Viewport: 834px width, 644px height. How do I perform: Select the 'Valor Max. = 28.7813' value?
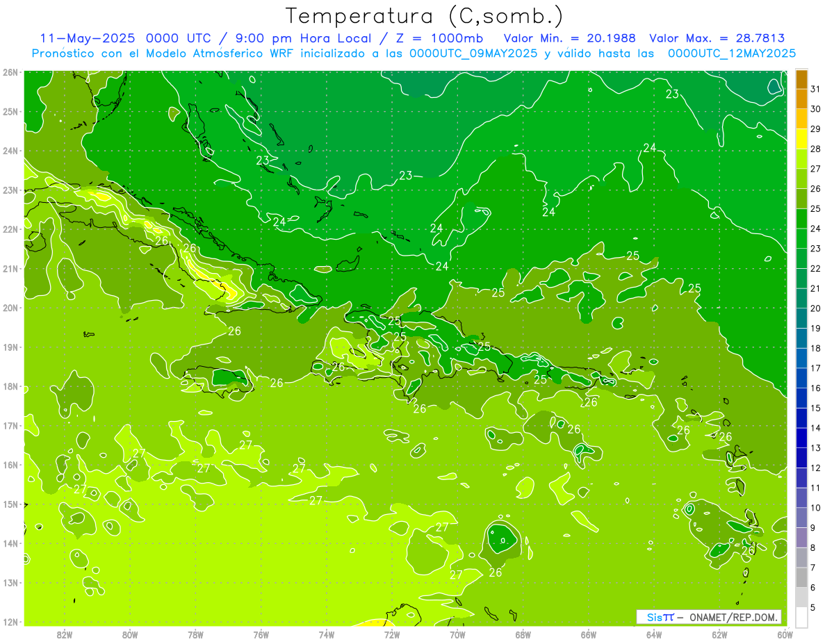[717, 38]
